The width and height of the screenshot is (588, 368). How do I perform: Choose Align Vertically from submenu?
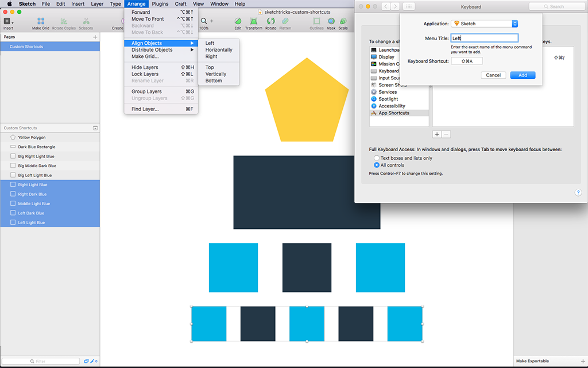pos(219,74)
